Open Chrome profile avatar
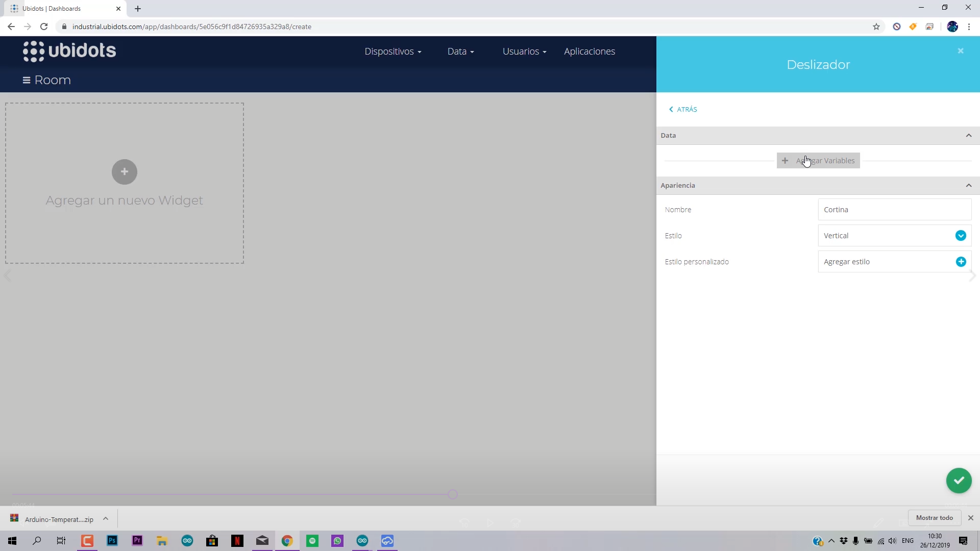980x551 pixels. point(952,27)
